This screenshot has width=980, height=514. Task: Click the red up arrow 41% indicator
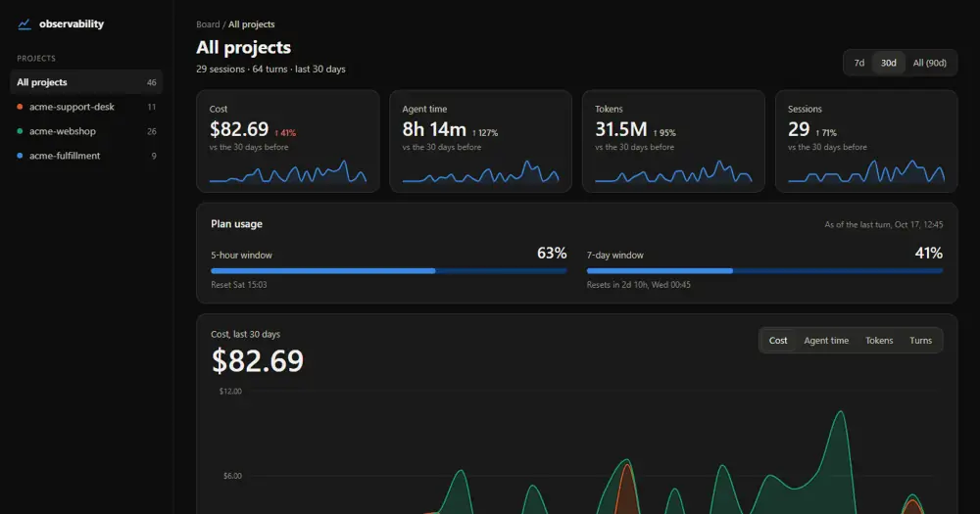pyautogui.click(x=285, y=133)
